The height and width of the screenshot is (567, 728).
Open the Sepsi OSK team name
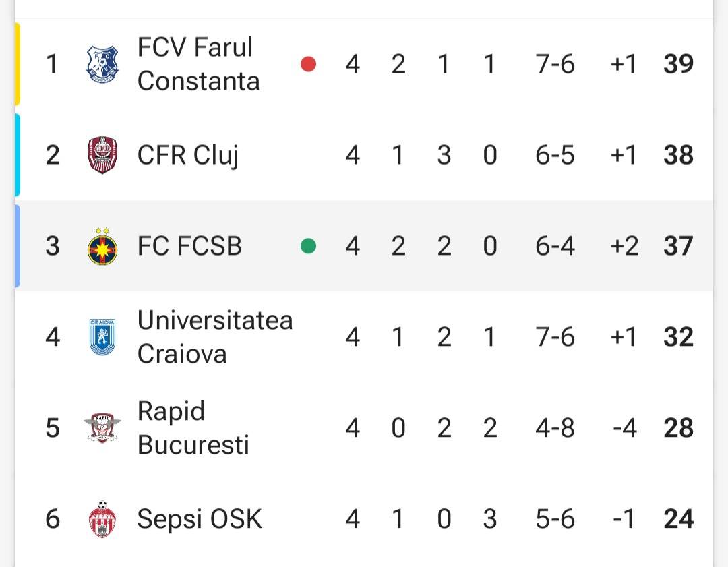coord(200,518)
